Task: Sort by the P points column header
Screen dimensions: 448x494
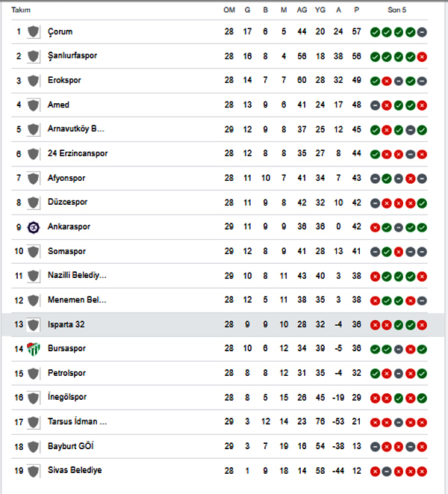Action: point(356,10)
